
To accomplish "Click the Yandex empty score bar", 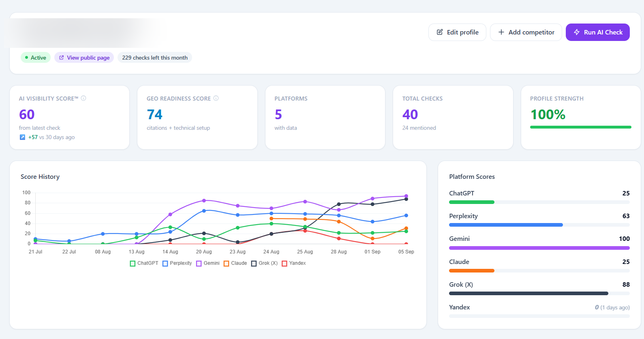I will pos(539,316).
